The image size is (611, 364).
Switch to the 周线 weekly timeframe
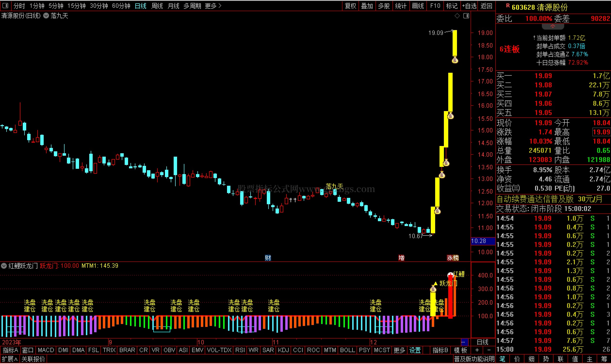(x=157, y=6)
